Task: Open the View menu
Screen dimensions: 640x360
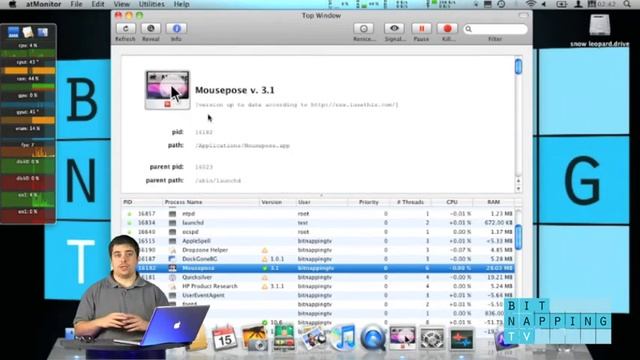Action: point(122,4)
